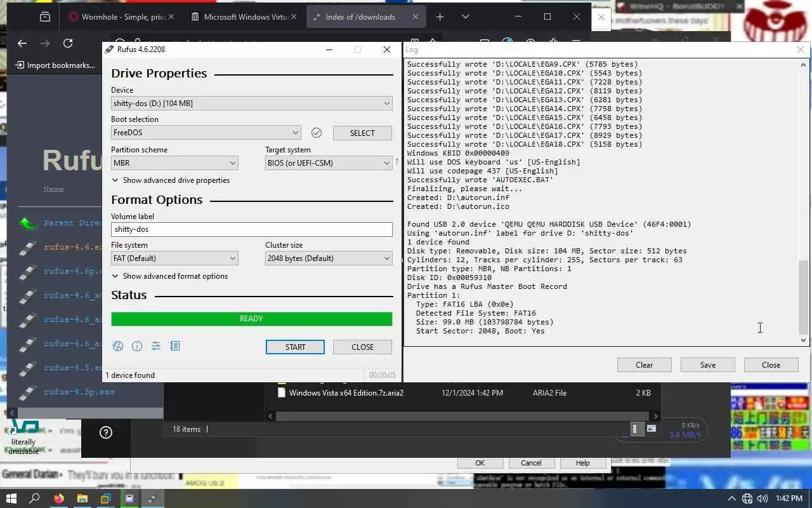Click the green READY progress bar
The image size is (812, 508).
pyautogui.click(x=251, y=319)
